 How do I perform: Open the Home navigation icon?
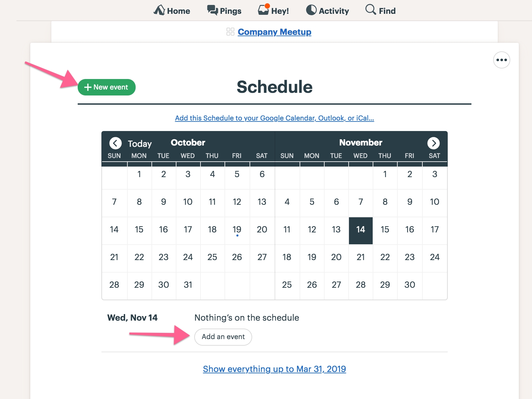[x=159, y=10]
